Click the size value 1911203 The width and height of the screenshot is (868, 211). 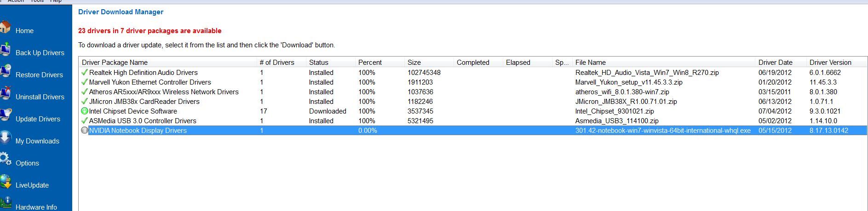pos(420,82)
